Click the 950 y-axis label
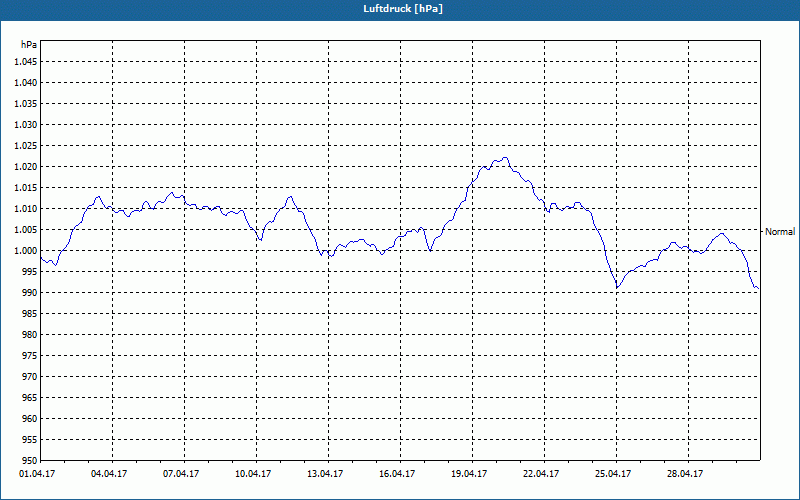The height and width of the screenshot is (500, 800). [31, 460]
